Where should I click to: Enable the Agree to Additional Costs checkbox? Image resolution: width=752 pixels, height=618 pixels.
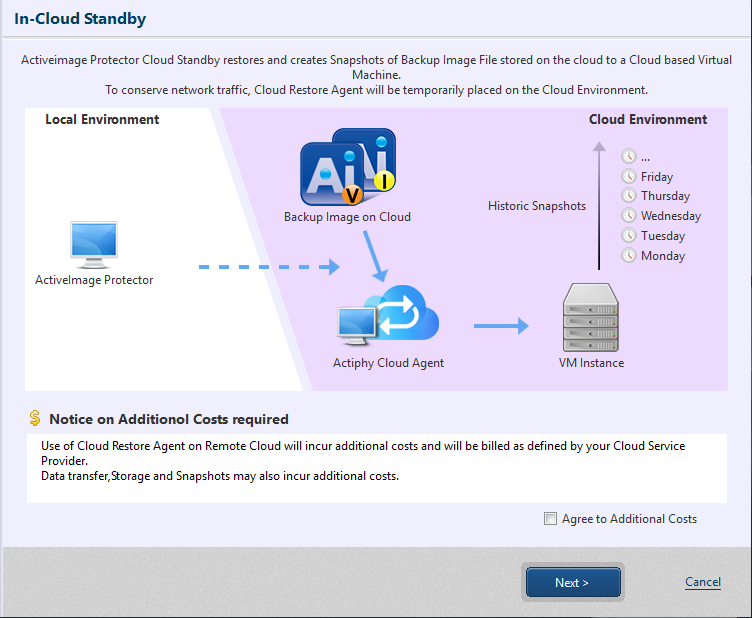coord(550,519)
